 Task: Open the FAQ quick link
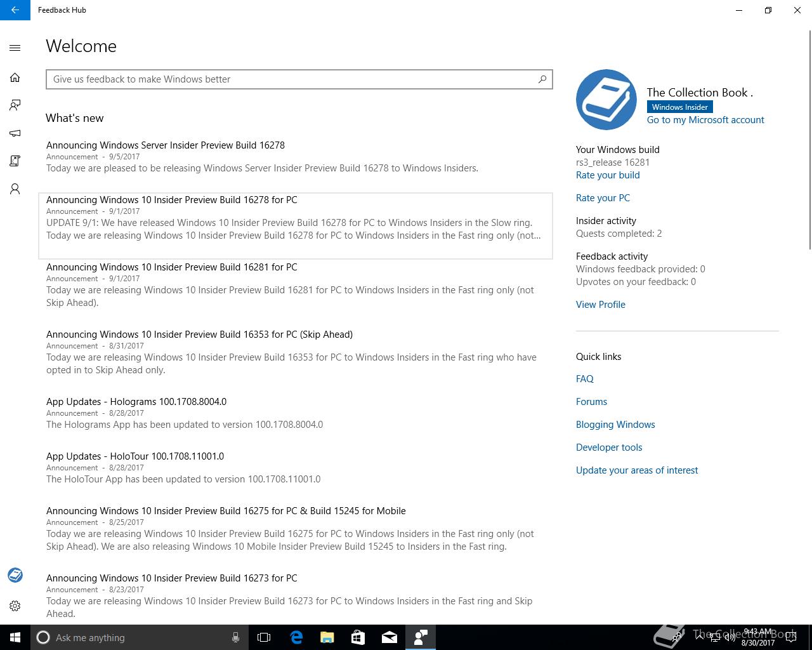click(585, 379)
